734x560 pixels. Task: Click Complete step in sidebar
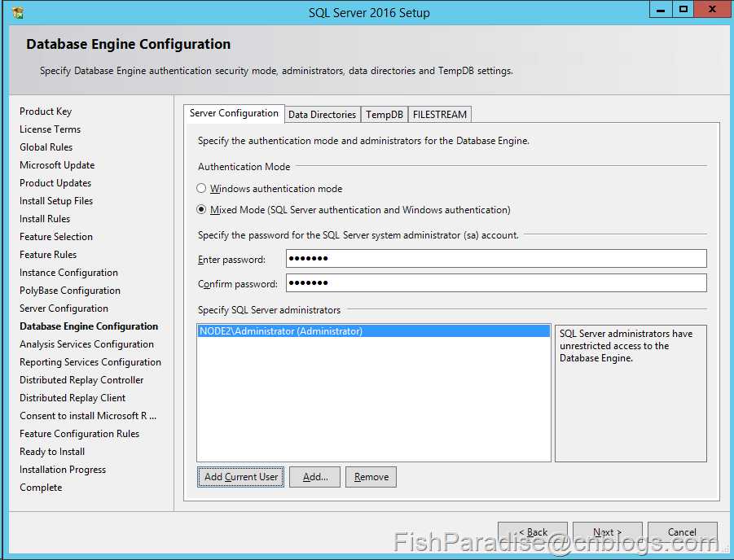tap(41, 488)
